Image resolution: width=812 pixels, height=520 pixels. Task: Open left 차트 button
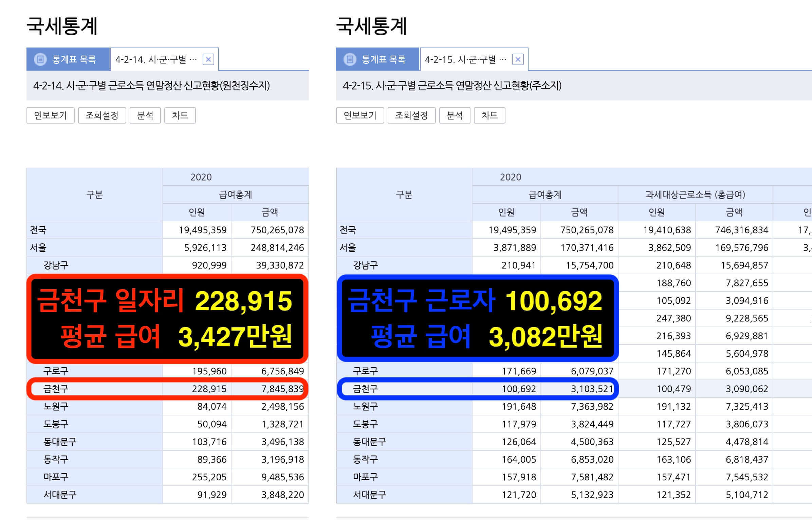(x=180, y=115)
